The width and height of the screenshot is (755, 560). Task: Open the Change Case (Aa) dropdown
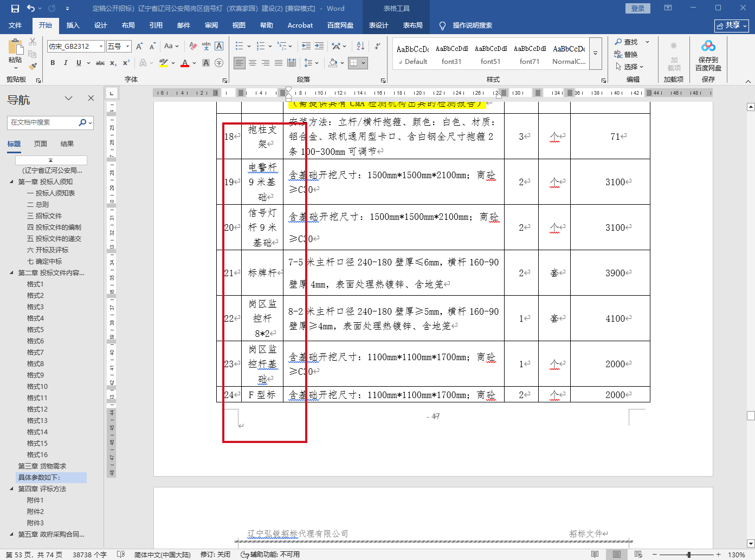pos(171,47)
